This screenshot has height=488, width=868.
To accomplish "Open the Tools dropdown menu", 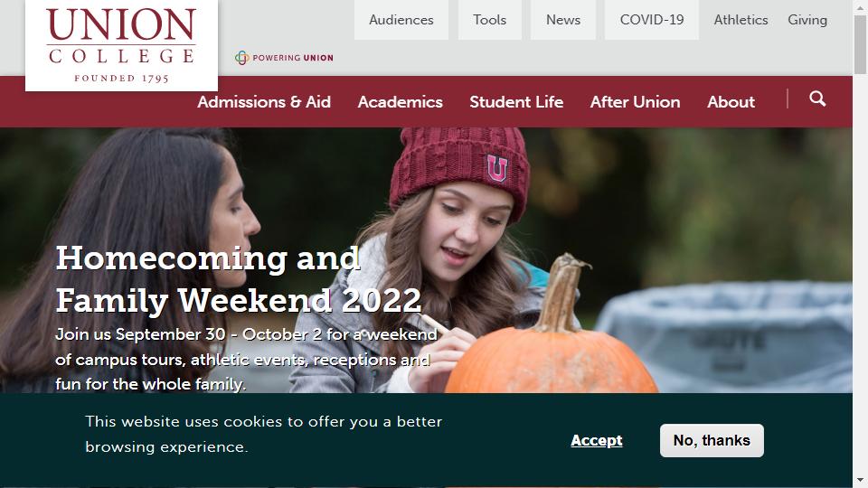I will (x=489, y=20).
